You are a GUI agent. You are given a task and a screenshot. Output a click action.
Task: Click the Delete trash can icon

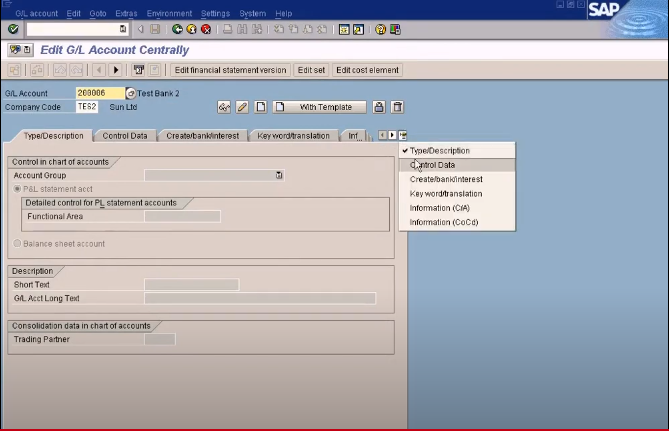(397, 107)
